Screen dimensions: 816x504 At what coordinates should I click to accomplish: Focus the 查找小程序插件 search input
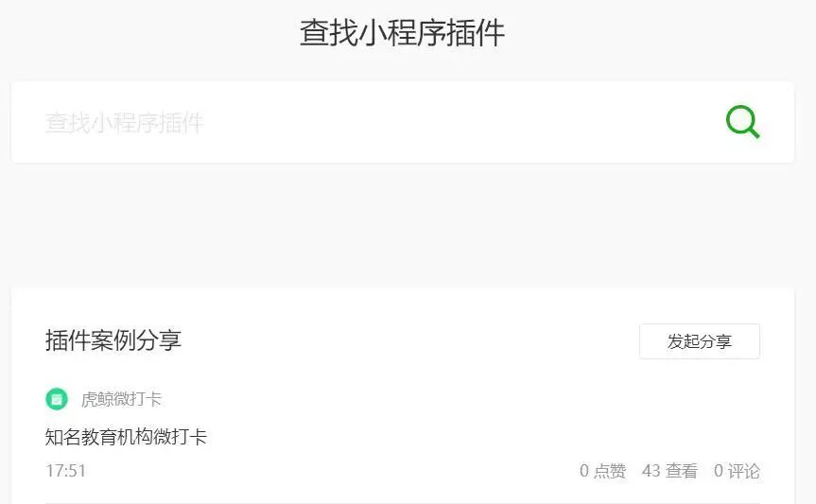(402, 122)
